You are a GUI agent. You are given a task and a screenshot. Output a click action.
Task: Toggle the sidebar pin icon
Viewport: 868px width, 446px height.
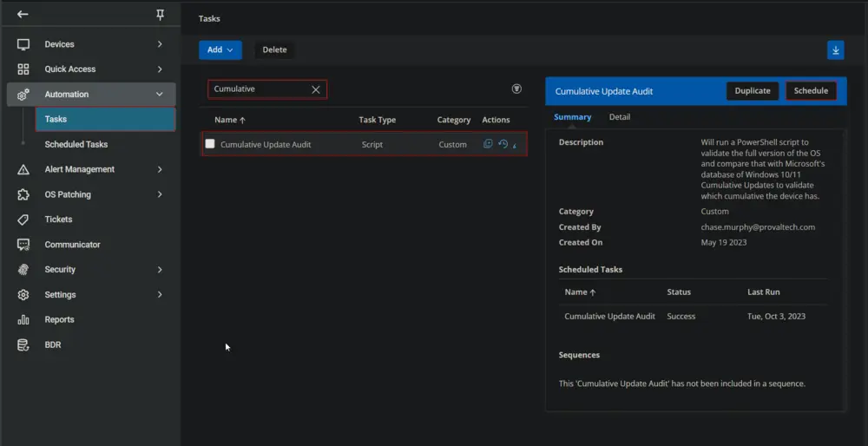pyautogui.click(x=160, y=15)
